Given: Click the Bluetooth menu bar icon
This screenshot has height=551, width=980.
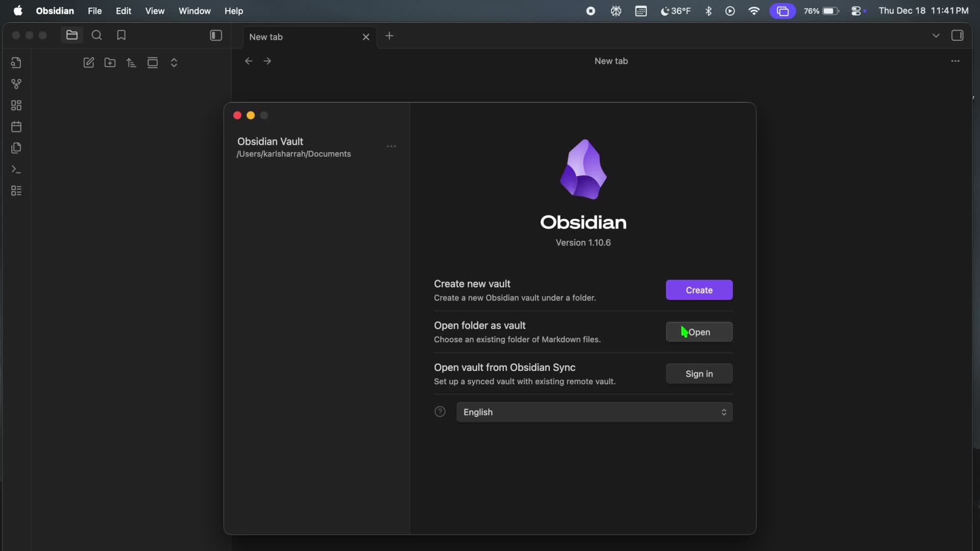Looking at the screenshot, I should click(x=708, y=11).
